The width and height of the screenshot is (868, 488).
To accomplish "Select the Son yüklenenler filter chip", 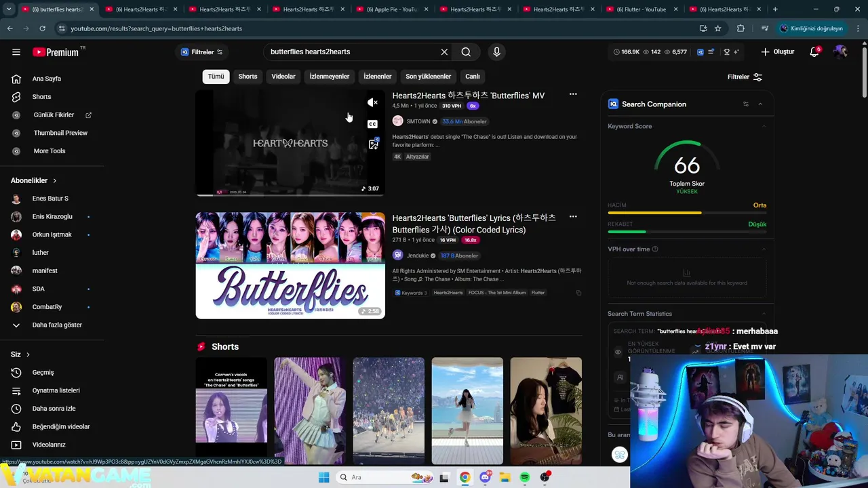I will pyautogui.click(x=428, y=77).
